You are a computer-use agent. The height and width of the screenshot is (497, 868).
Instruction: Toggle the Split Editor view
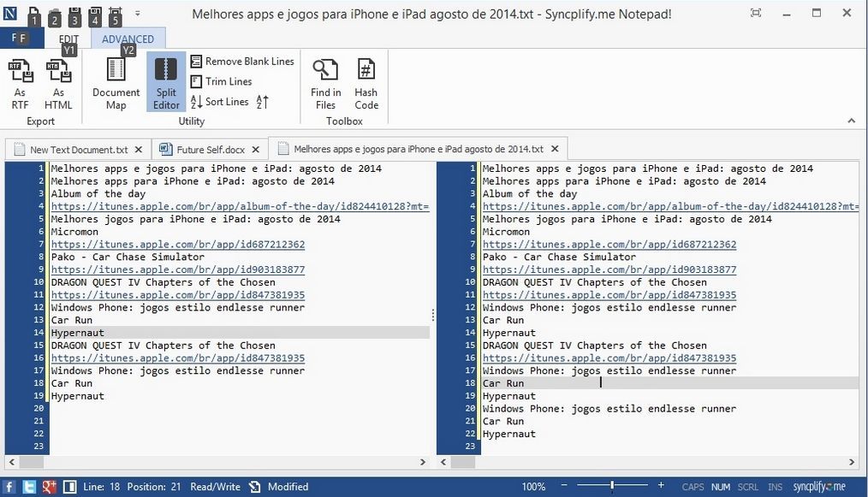166,82
